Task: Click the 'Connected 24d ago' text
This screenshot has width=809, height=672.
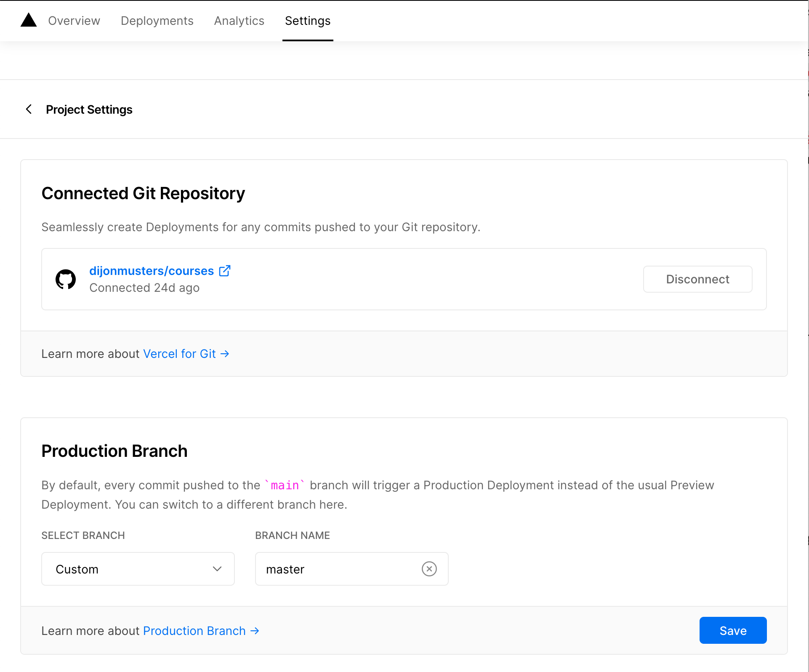Action: tap(144, 288)
